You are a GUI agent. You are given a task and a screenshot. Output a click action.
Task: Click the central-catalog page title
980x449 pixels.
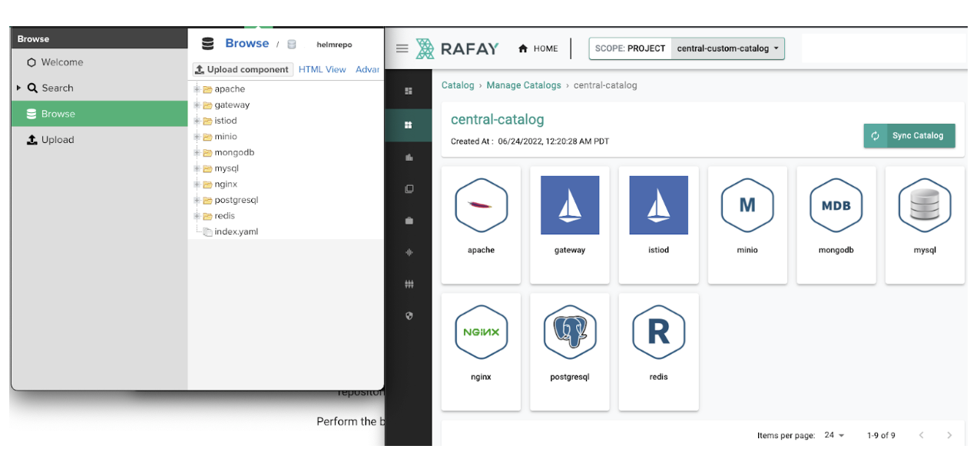point(497,120)
